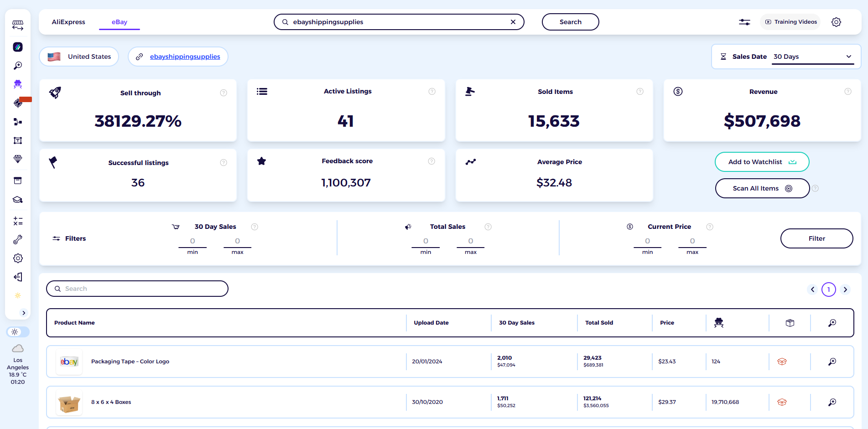
Task: Set the 30 Day Sales min field
Action: tap(192, 241)
